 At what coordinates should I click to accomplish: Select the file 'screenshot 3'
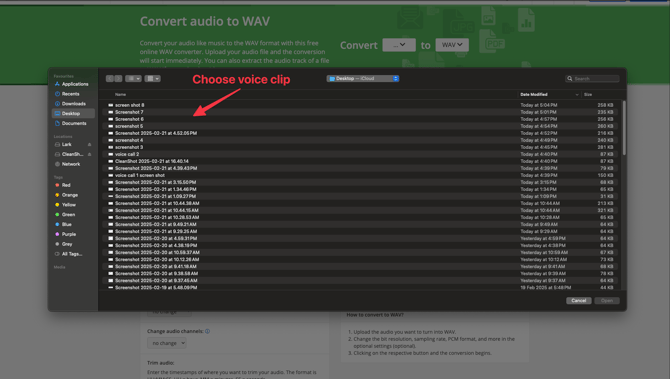pyautogui.click(x=360, y=147)
